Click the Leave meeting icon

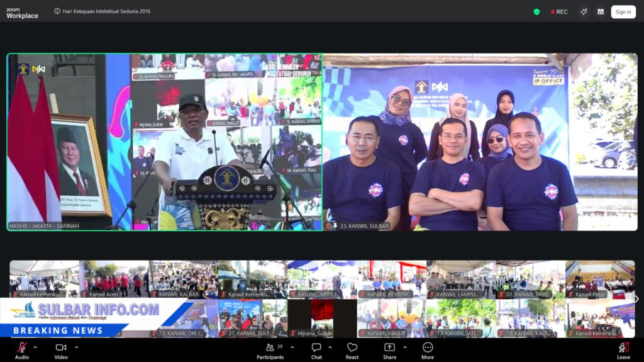coord(623,348)
